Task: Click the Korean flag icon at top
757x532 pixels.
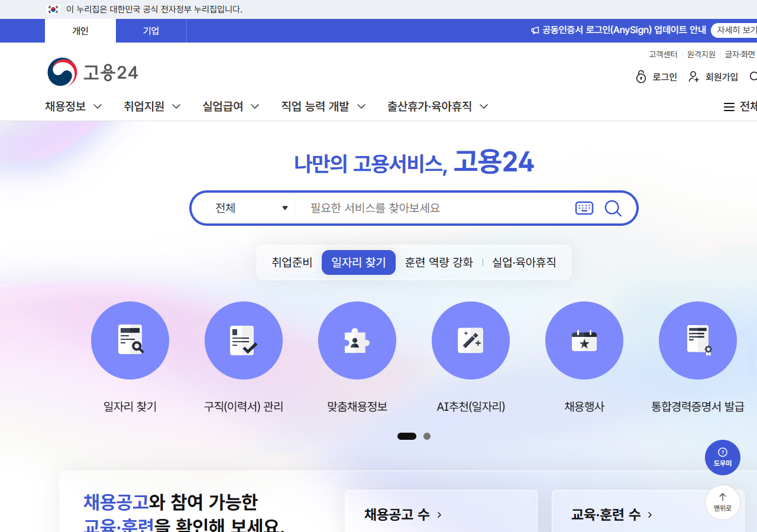Action: (x=54, y=9)
